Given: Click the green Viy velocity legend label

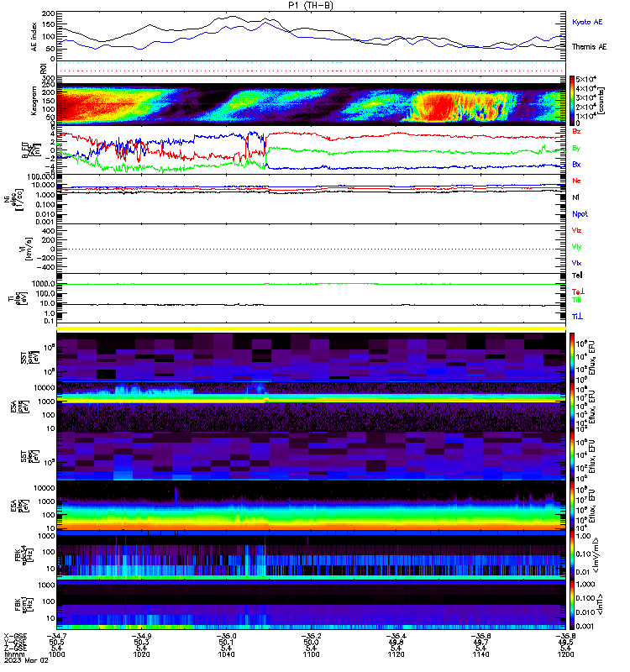Looking at the screenshot, I should click(x=576, y=247).
